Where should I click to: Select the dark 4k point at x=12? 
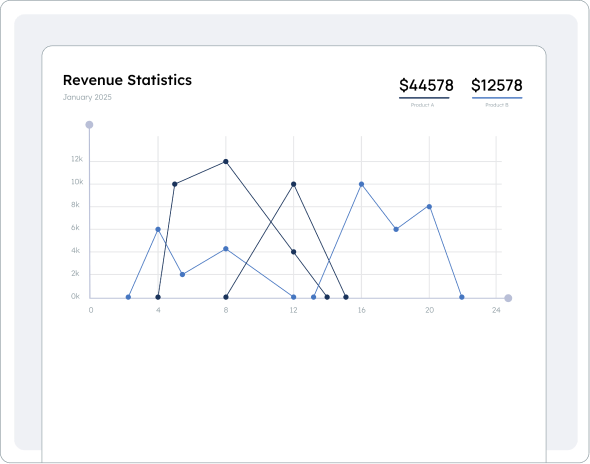pos(293,252)
